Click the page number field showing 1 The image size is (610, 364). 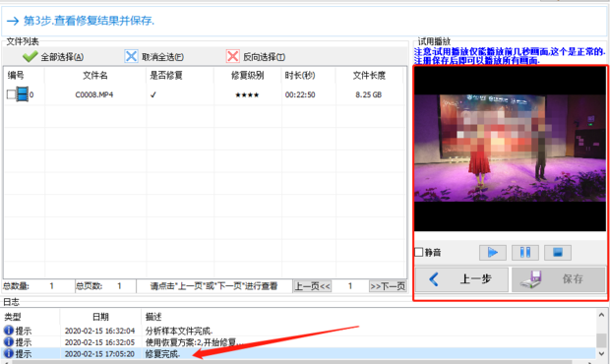tap(350, 286)
